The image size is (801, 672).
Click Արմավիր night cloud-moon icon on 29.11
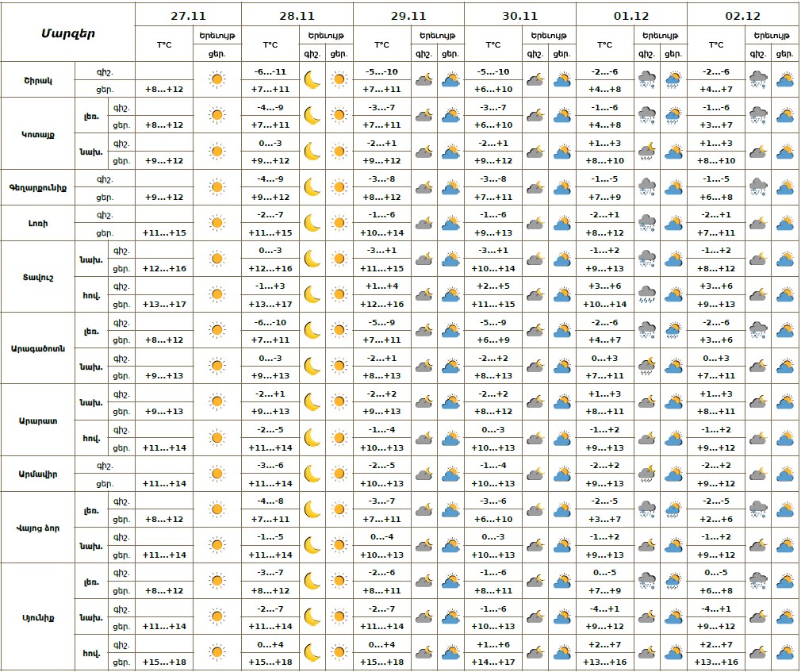coord(423,474)
